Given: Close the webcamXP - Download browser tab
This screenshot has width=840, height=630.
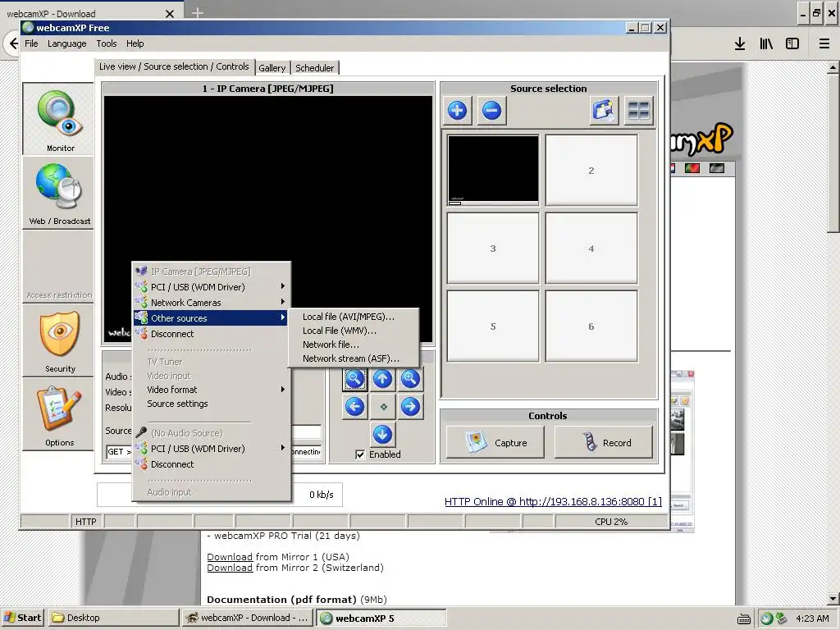Looking at the screenshot, I should click(170, 14).
